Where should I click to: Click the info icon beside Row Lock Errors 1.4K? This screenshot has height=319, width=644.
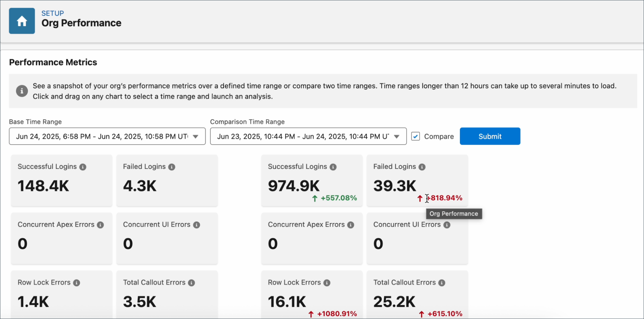click(77, 283)
